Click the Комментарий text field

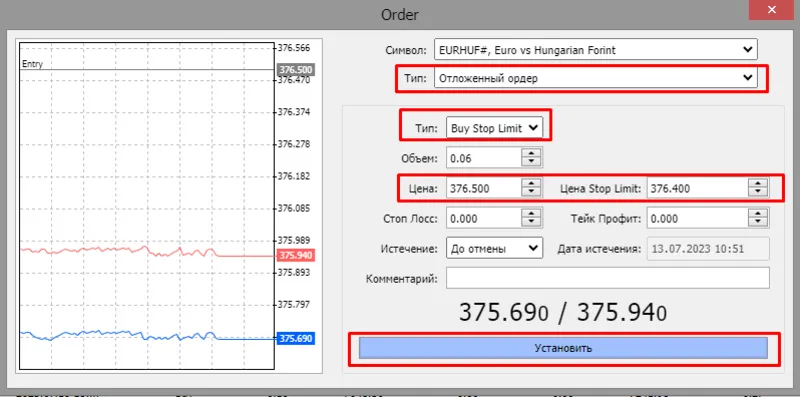[607, 278]
